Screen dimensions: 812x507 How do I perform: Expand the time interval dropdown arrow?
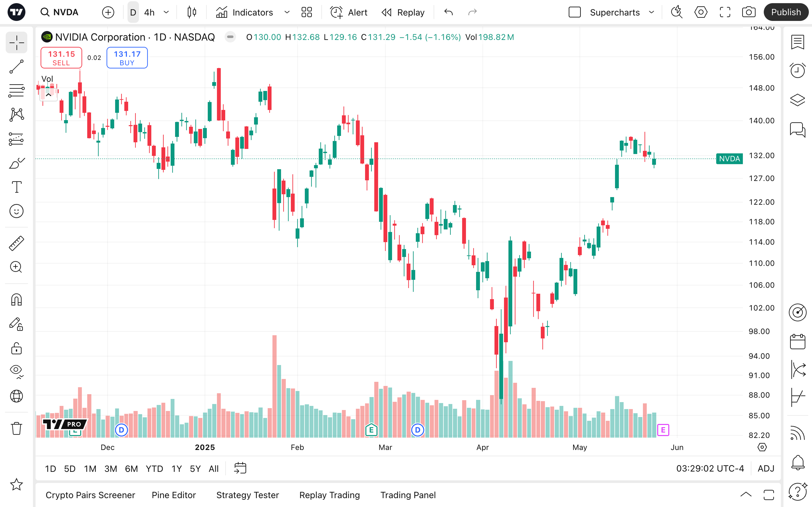click(x=166, y=12)
